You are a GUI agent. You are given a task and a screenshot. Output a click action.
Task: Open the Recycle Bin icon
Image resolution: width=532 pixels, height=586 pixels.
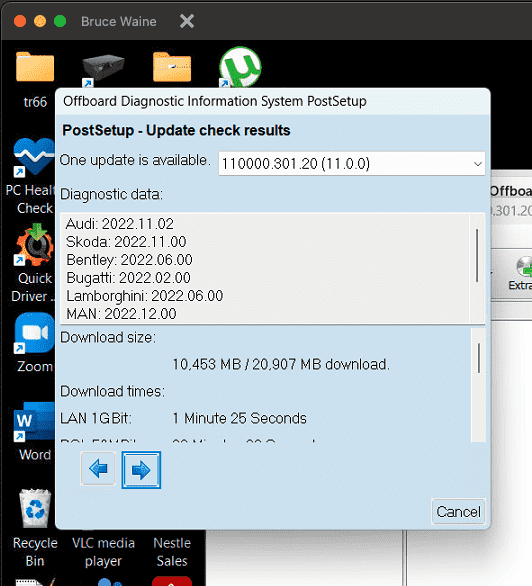coord(35,508)
